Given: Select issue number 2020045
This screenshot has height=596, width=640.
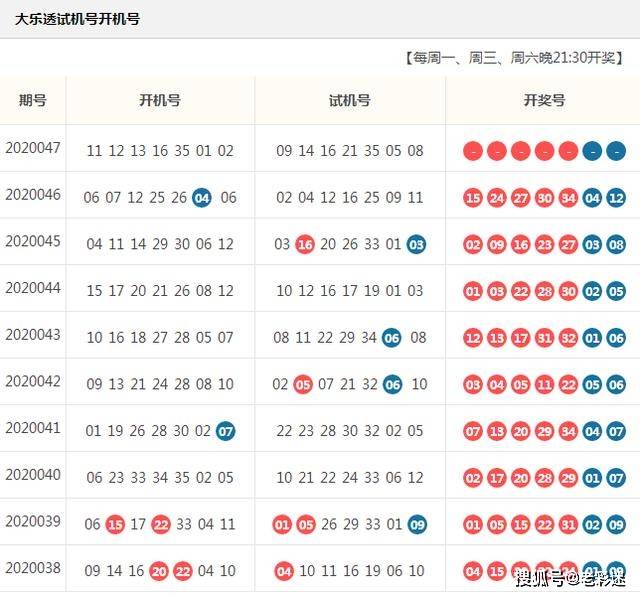Looking at the screenshot, I should pyautogui.click(x=33, y=241).
